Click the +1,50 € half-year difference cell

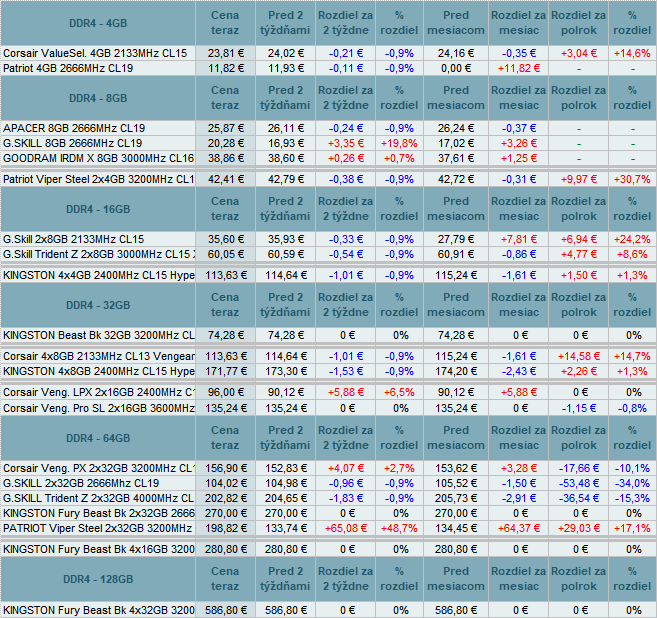579,275
